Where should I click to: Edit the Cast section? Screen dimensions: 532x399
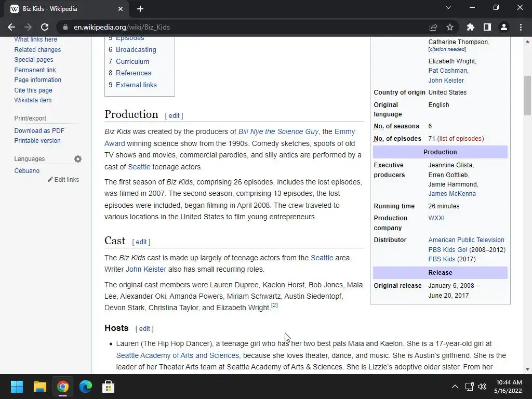141,242
